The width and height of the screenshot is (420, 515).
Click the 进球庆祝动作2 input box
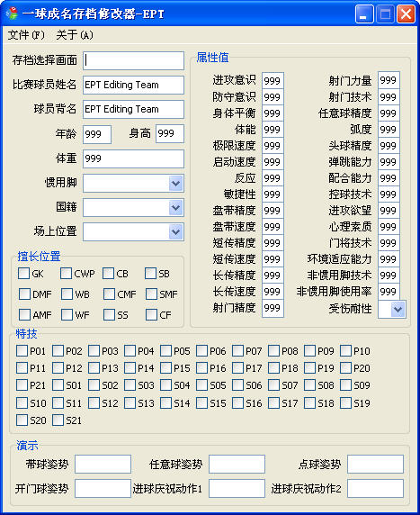click(375, 488)
